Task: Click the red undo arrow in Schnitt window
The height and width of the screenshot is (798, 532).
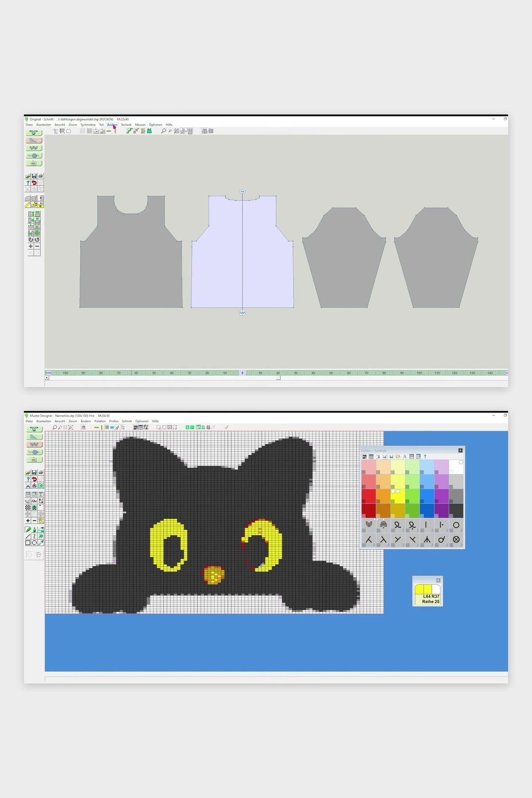Action: point(34,183)
